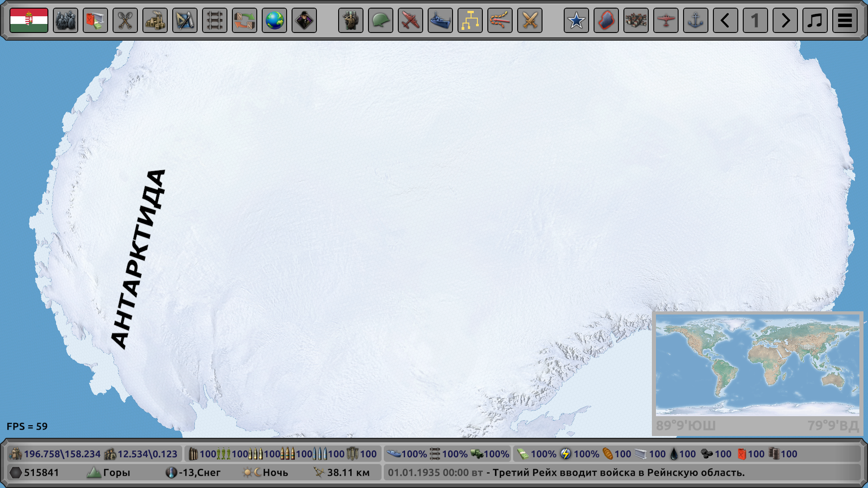The height and width of the screenshot is (488, 868).
Task: Open the crate exchange trade panel
Action: tap(245, 20)
